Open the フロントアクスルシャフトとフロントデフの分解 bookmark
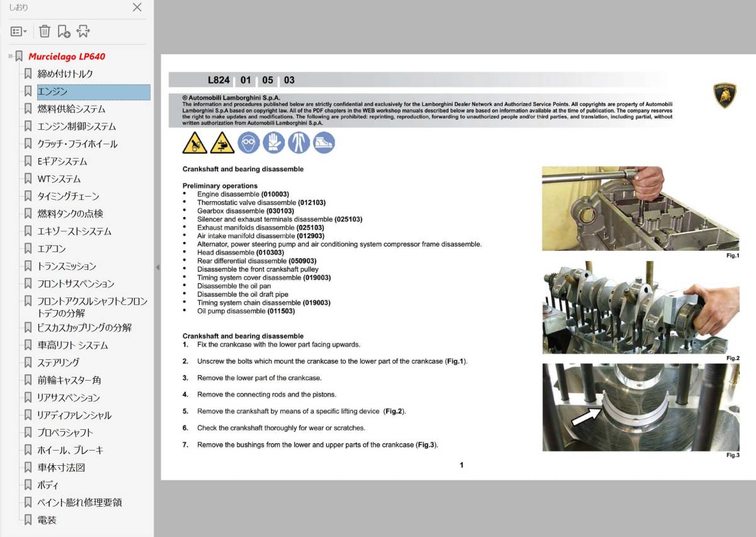Viewport: 756px width, 537px height. (93, 307)
